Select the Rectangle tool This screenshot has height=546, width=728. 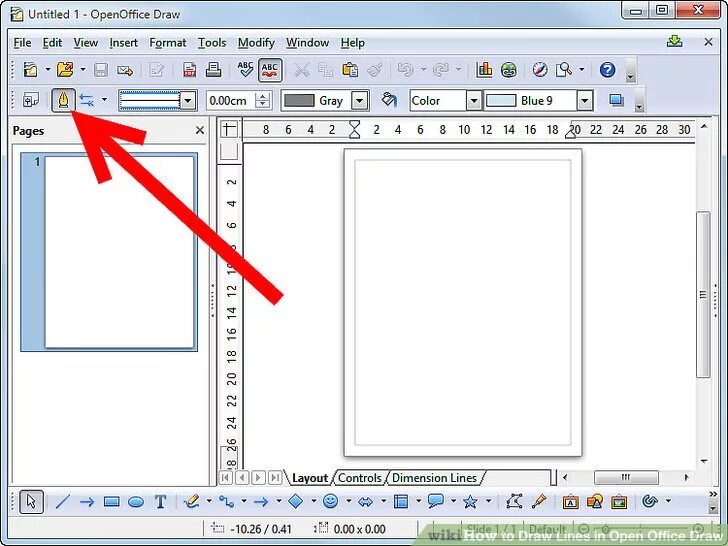tap(111, 501)
